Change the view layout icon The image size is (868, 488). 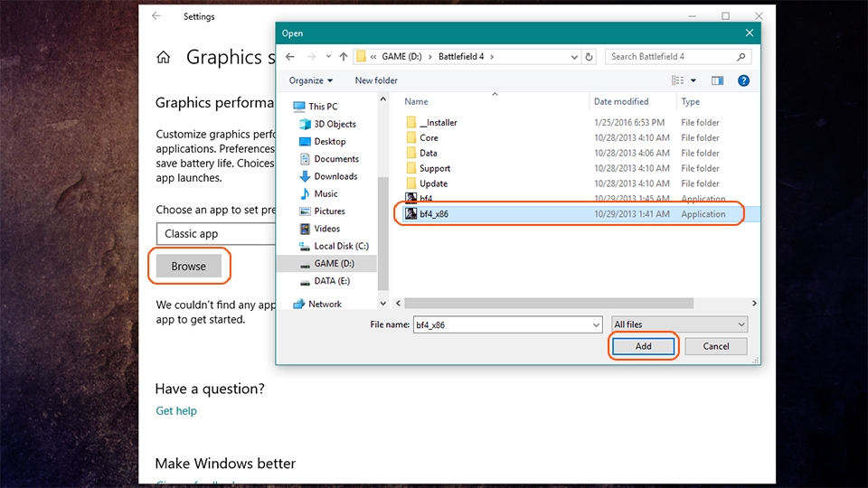point(677,80)
